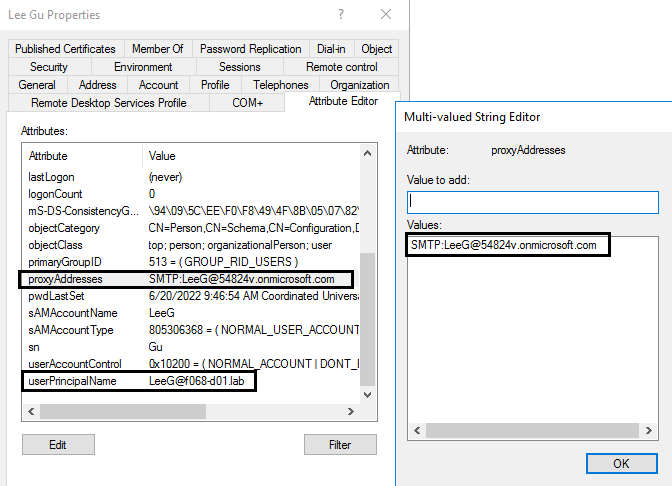Select the Password Replication tab
Viewport: 672px width, 486px height.
250,49
